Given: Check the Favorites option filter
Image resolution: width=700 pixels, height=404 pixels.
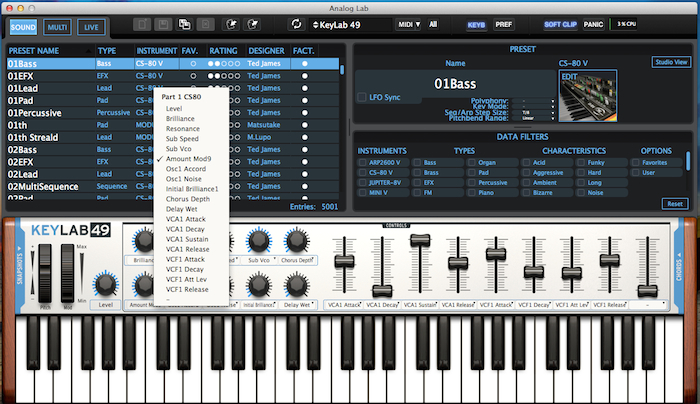Looking at the screenshot, I should 635,162.
